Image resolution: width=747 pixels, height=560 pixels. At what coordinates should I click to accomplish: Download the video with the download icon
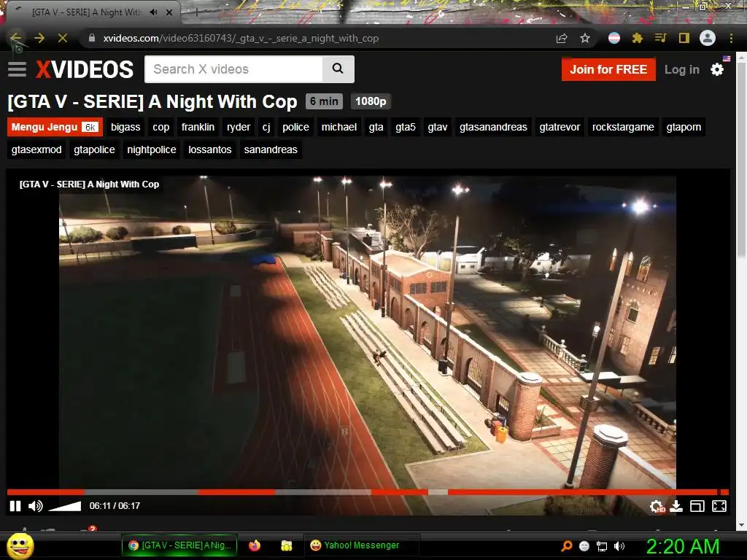[676, 506]
